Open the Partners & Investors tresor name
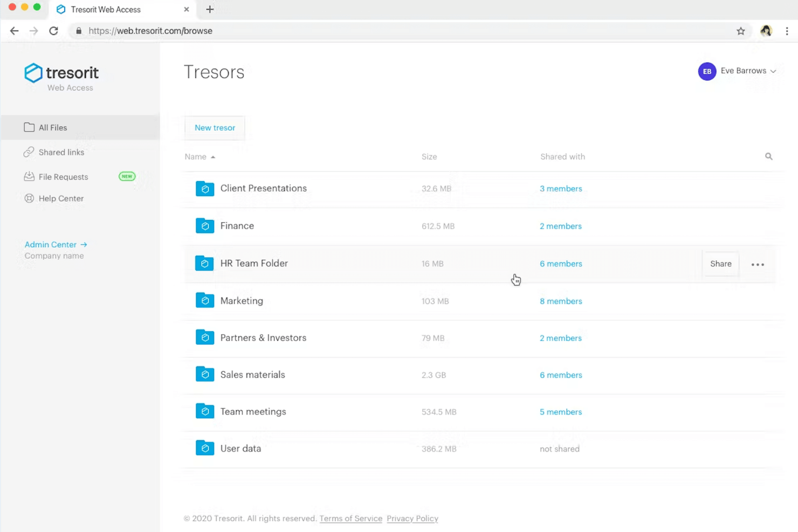 click(x=263, y=338)
